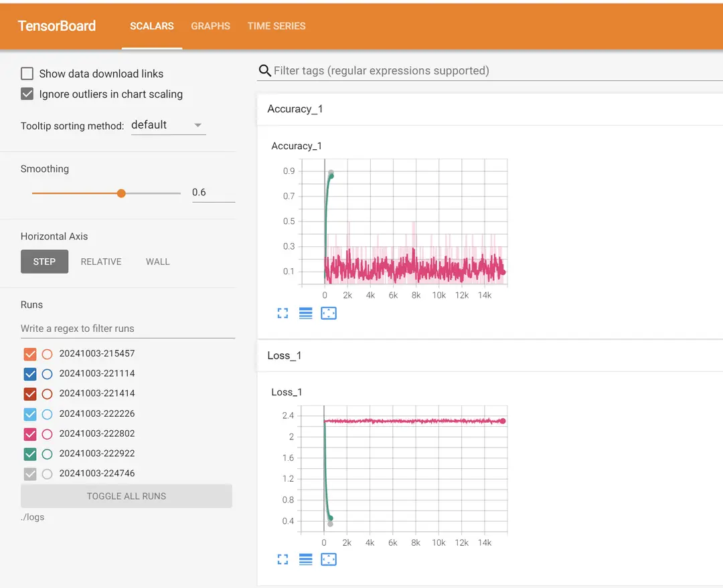Show only run 20241003-221114 via radio circle
The image size is (723, 588).
(x=47, y=374)
